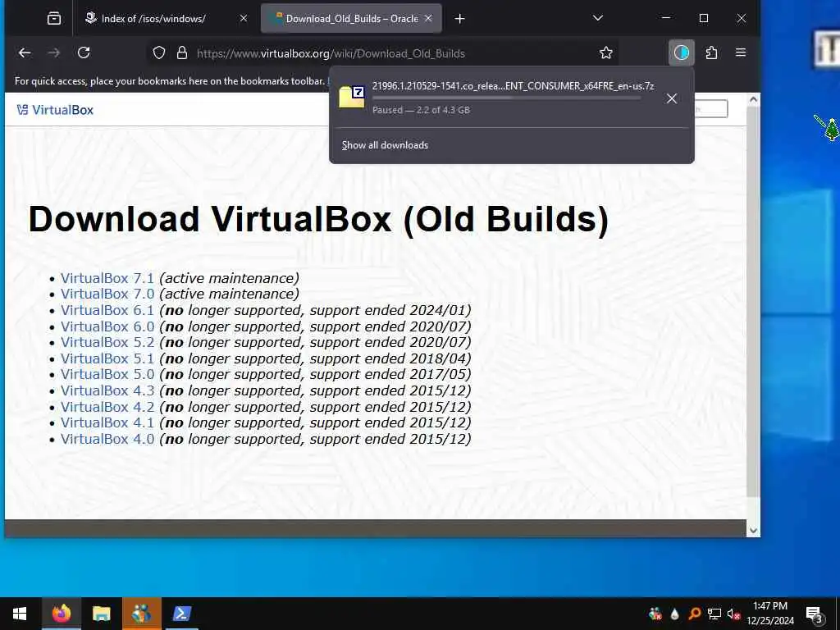The width and height of the screenshot is (840, 630).
Task: Open the VirtualBox 5.1 link
Action: [107, 358]
